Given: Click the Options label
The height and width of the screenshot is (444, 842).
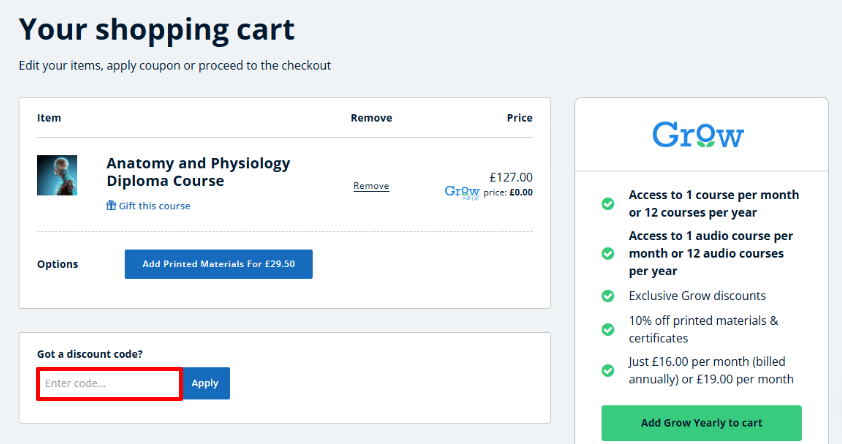Looking at the screenshot, I should [57, 264].
